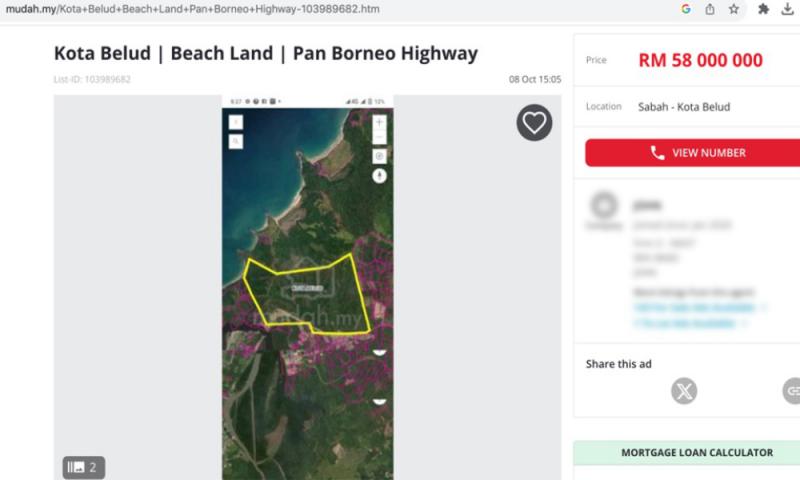Open the photo gallery counter badge
The height and width of the screenshot is (480, 800).
point(84,467)
